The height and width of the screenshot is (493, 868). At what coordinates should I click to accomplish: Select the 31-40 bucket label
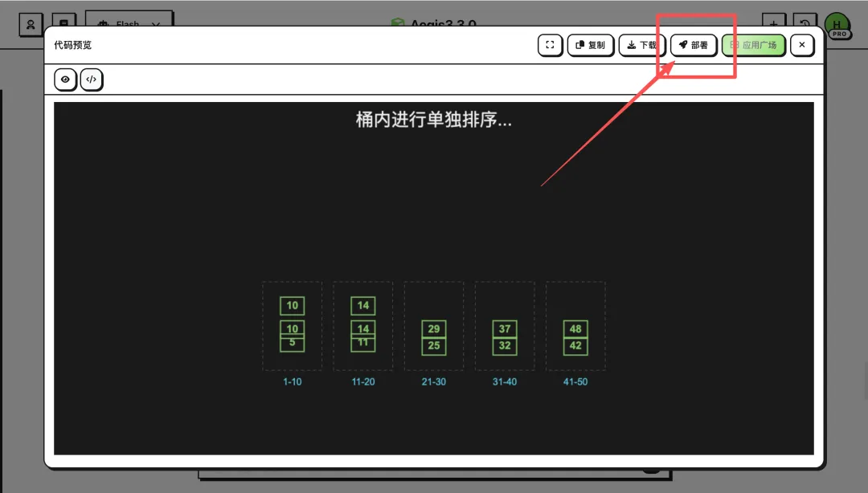pos(504,381)
